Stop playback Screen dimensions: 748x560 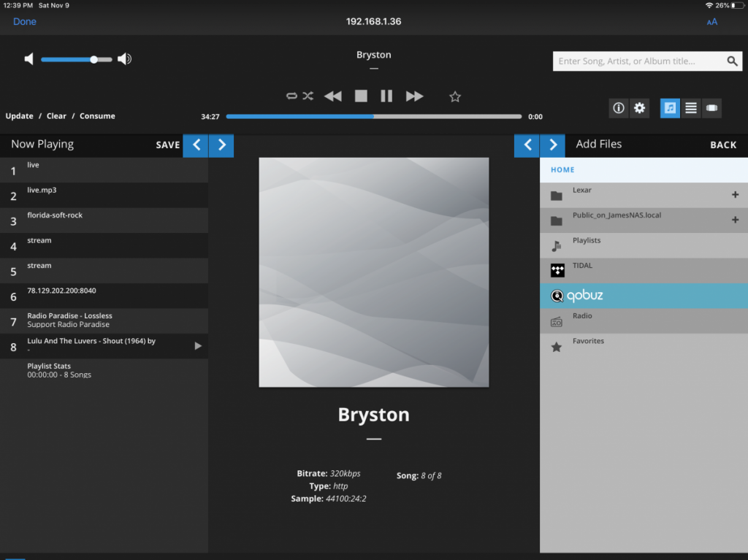point(361,96)
